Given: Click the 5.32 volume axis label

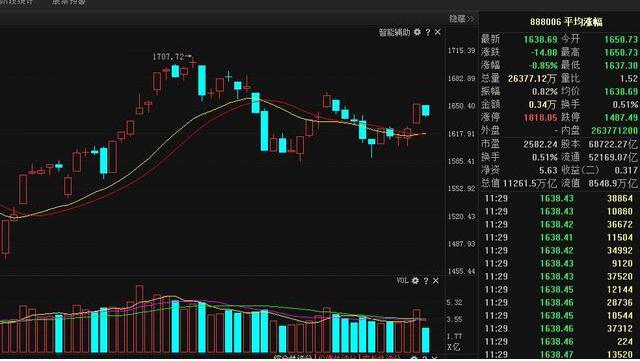Looking at the screenshot, I should [x=454, y=303].
